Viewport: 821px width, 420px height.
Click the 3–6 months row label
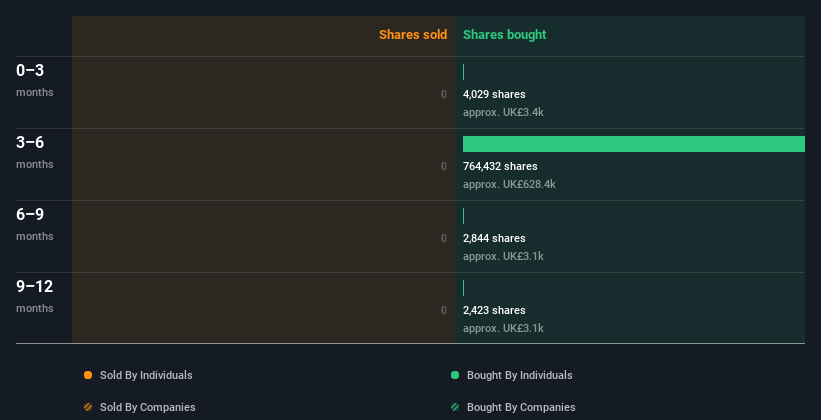pyautogui.click(x=35, y=152)
